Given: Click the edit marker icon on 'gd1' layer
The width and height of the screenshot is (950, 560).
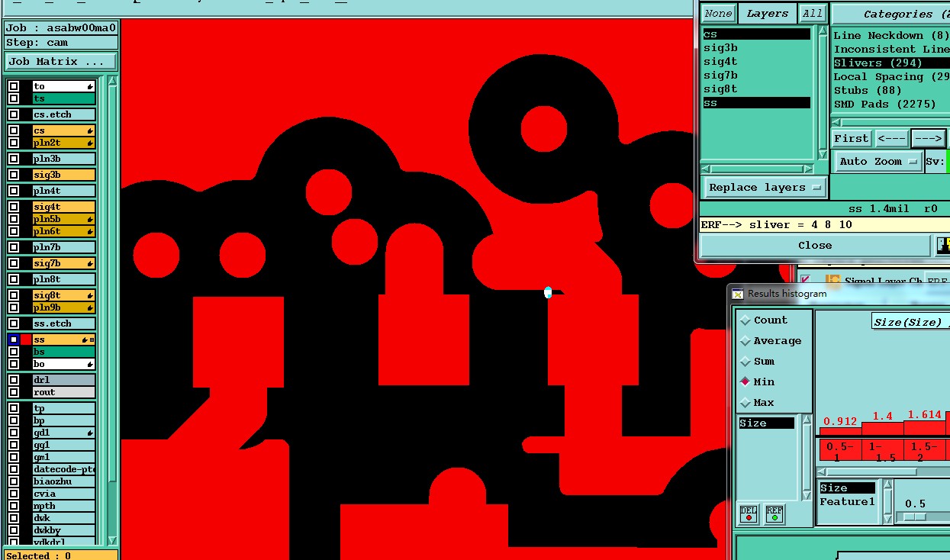Looking at the screenshot, I should click(x=90, y=433).
